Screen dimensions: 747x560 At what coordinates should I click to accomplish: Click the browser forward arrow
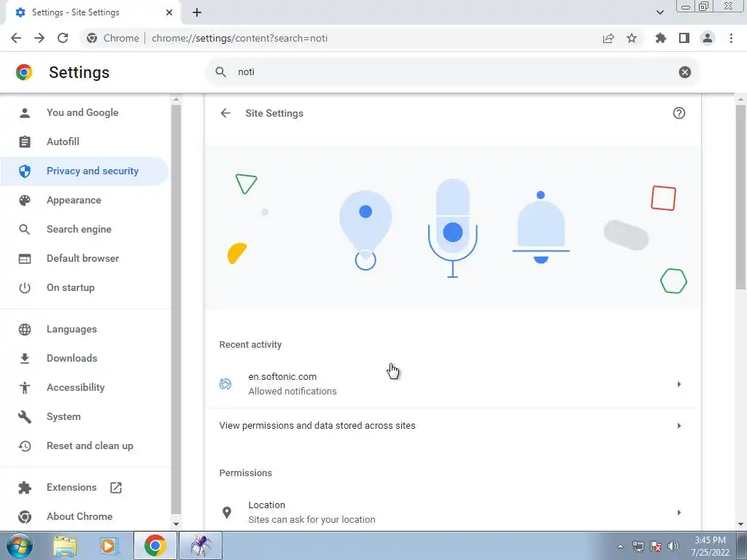pos(39,38)
